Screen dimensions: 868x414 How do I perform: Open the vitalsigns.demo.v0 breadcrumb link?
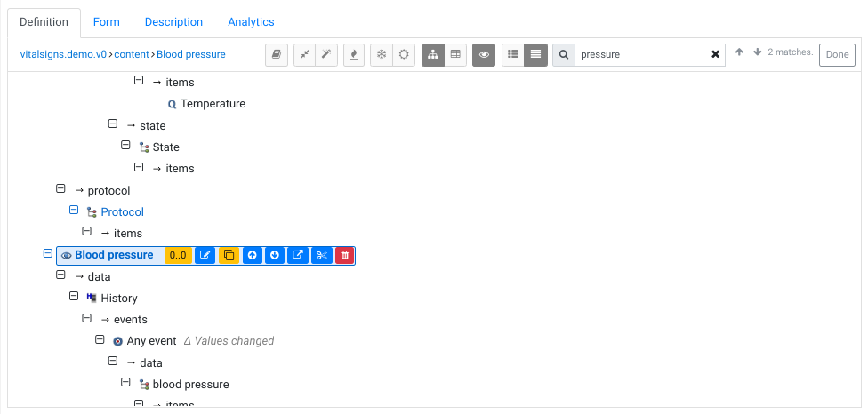63,54
